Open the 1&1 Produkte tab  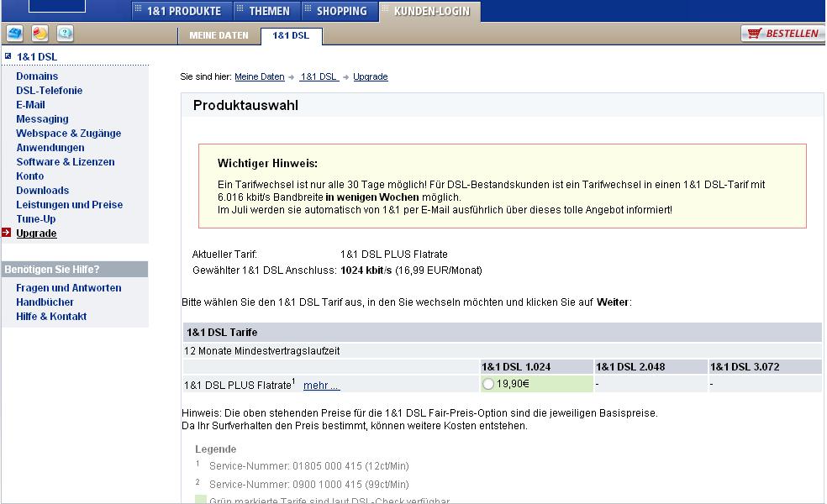183,11
